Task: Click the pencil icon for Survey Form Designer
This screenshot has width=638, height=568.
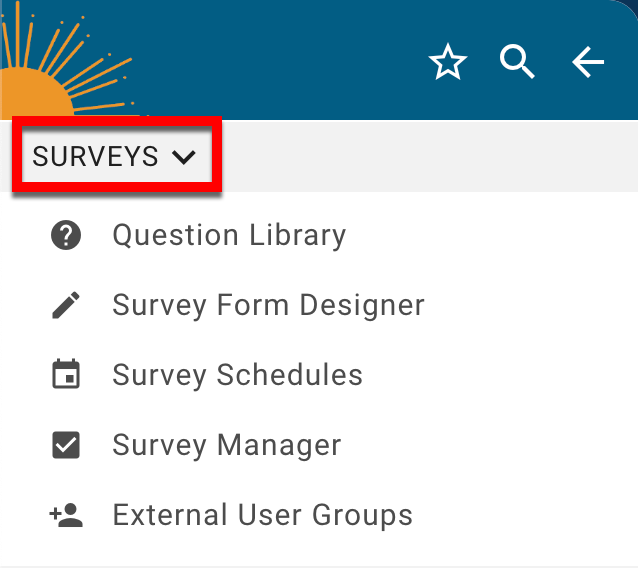Action: tap(66, 306)
